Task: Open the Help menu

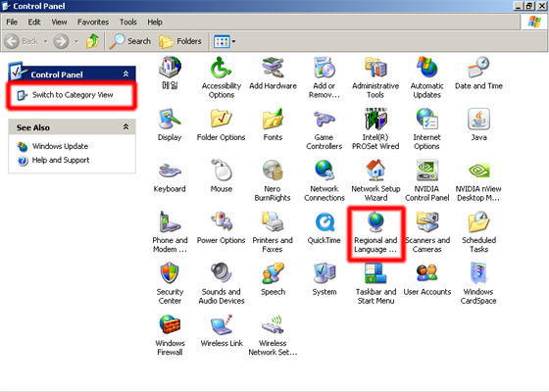Action: [155, 22]
